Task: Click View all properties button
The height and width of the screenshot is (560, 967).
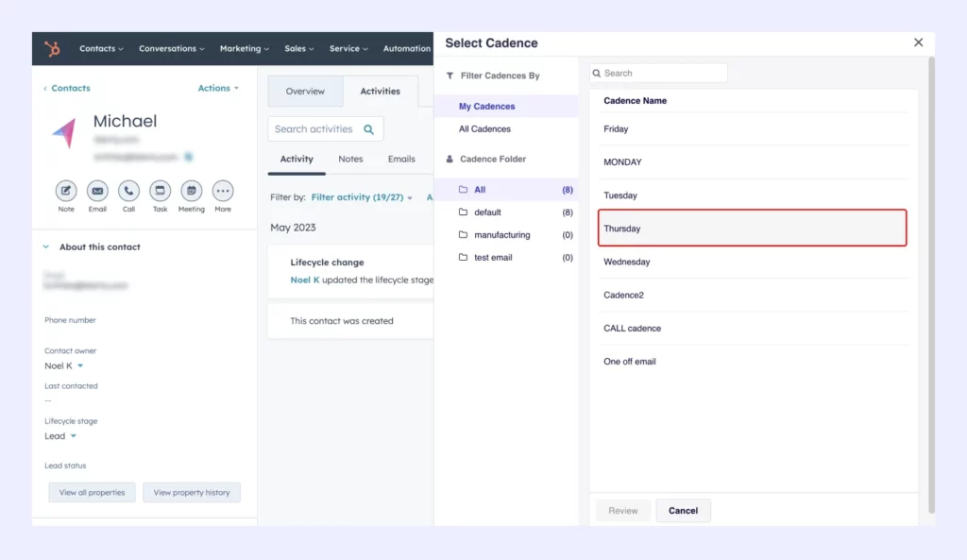Action: pyautogui.click(x=93, y=493)
